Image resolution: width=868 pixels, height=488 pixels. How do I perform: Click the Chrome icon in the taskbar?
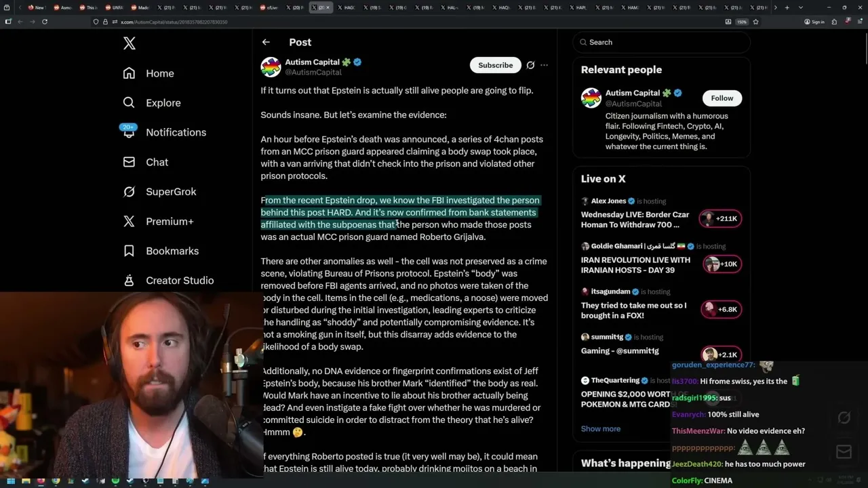[56, 481]
